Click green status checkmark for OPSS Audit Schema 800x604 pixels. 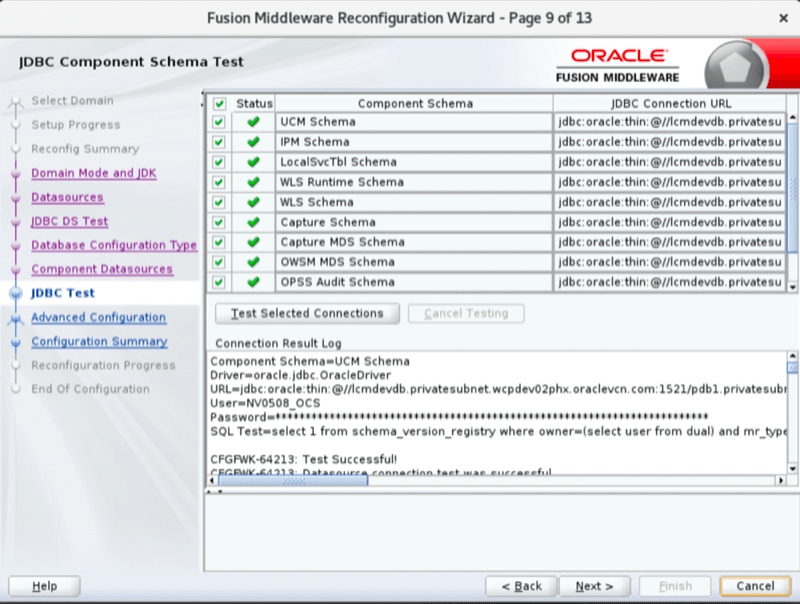(x=253, y=282)
